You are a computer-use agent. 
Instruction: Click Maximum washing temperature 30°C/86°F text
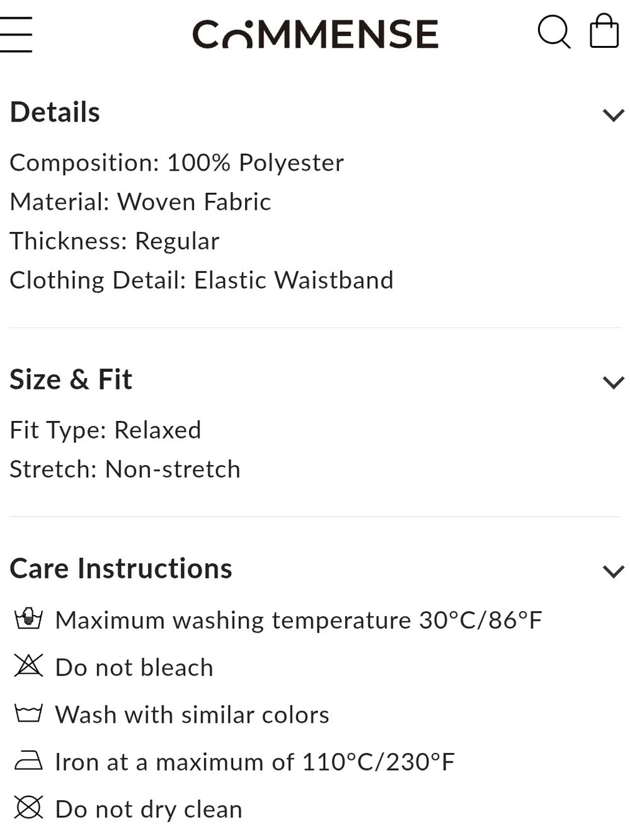(299, 620)
